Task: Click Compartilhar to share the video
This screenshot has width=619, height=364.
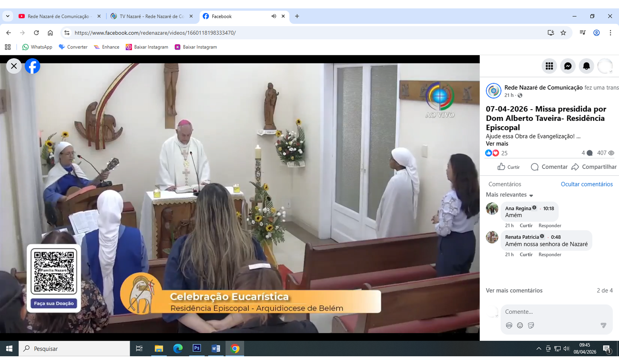Action: (594, 167)
